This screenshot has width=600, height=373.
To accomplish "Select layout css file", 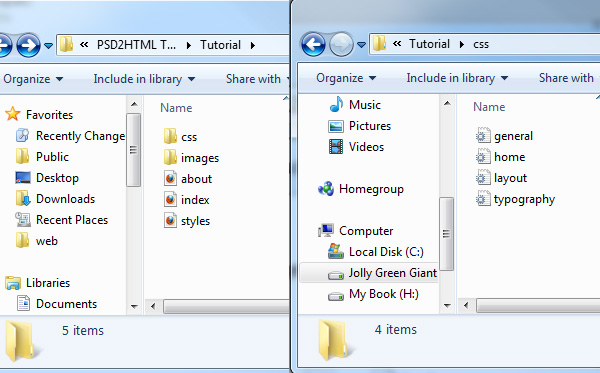I will pos(501,178).
